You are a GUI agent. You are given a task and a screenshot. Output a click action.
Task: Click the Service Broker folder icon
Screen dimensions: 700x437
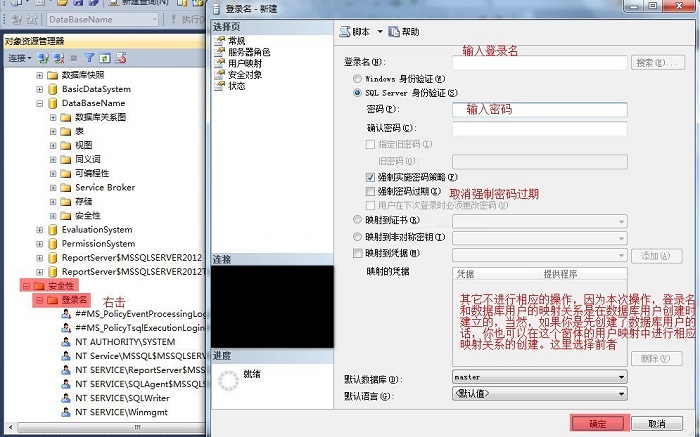point(66,187)
